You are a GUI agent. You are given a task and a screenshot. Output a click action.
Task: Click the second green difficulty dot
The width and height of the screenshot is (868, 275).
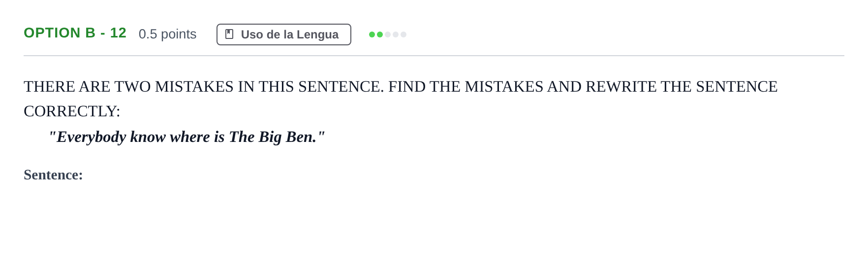[x=380, y=34]
